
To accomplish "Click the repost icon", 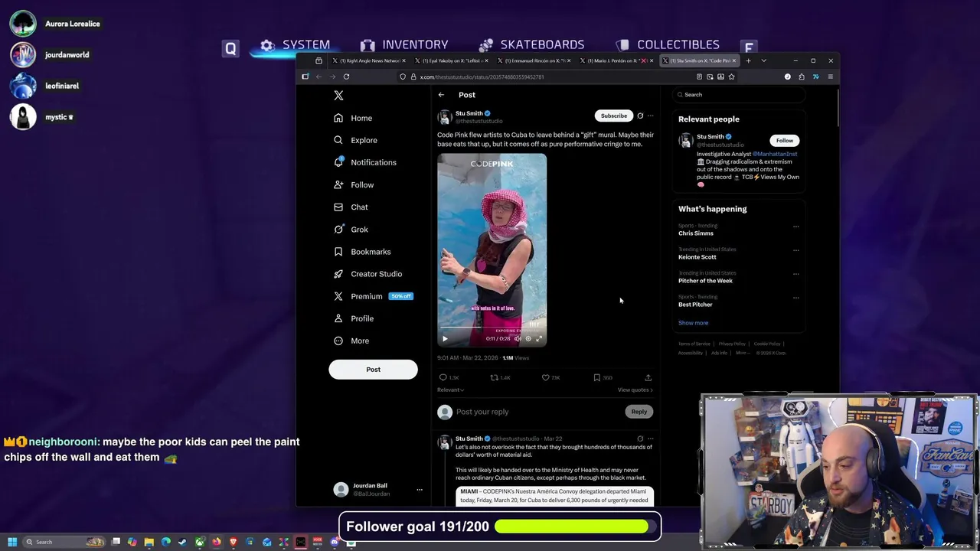I will point(494,377).
